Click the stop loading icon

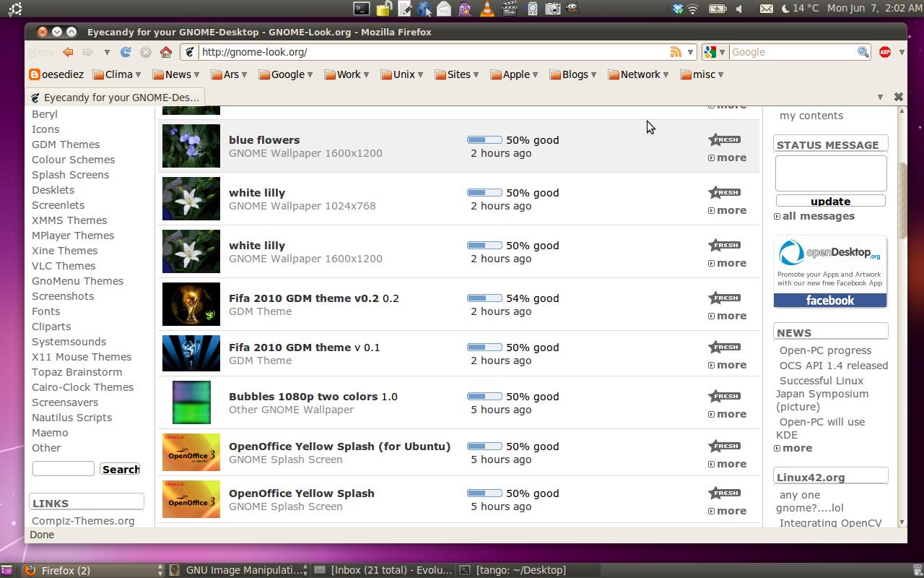point(146,52)
